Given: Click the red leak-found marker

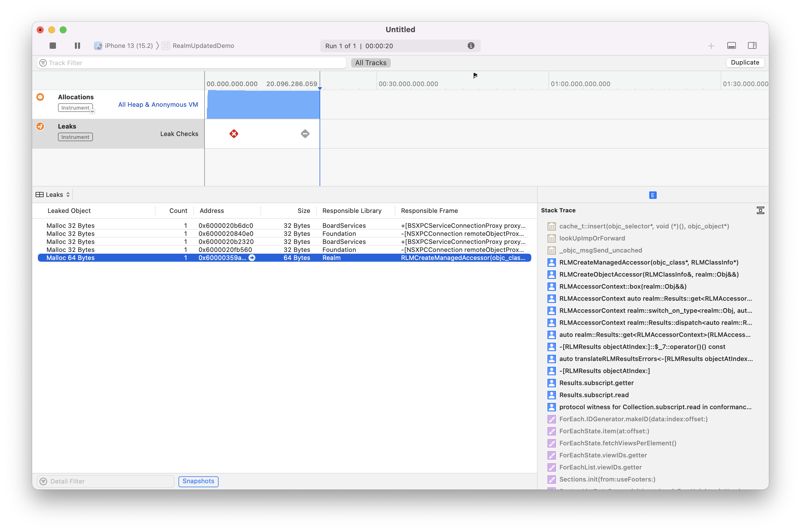Looking at the screenshot, I should tap(234, 134).
